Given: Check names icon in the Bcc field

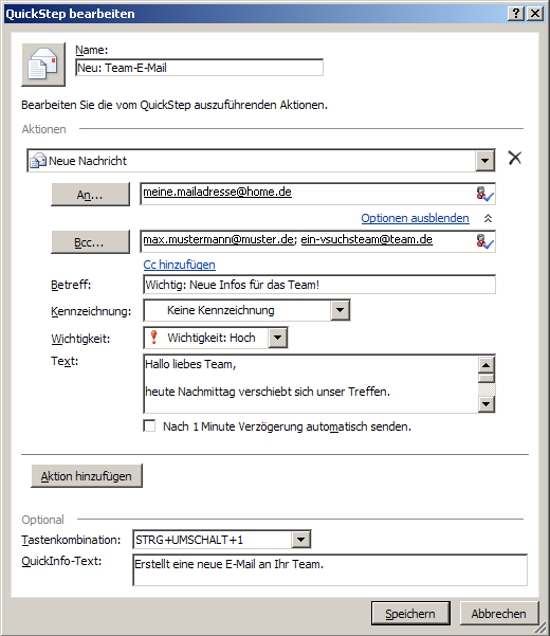Looking at the screenshot, I should pos(485,241).
